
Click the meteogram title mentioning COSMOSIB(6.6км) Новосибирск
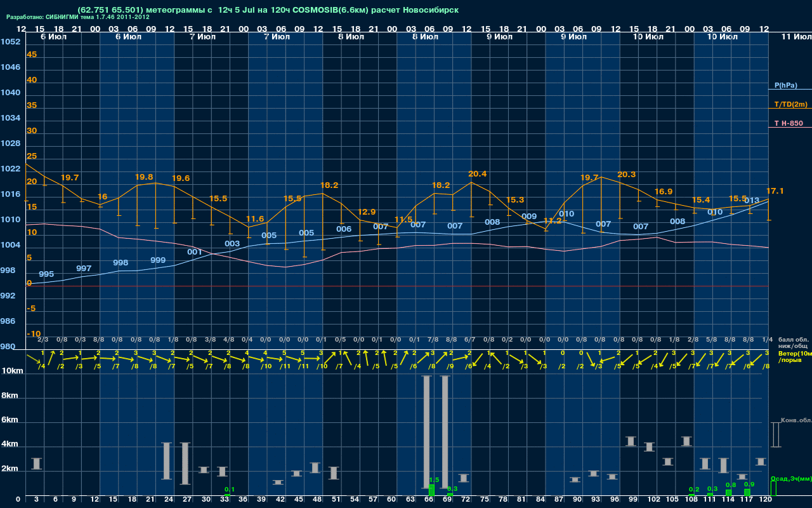coord(268,10)
